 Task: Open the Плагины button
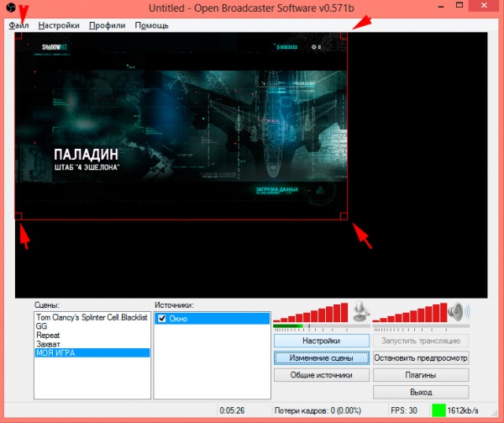(420, 375)
